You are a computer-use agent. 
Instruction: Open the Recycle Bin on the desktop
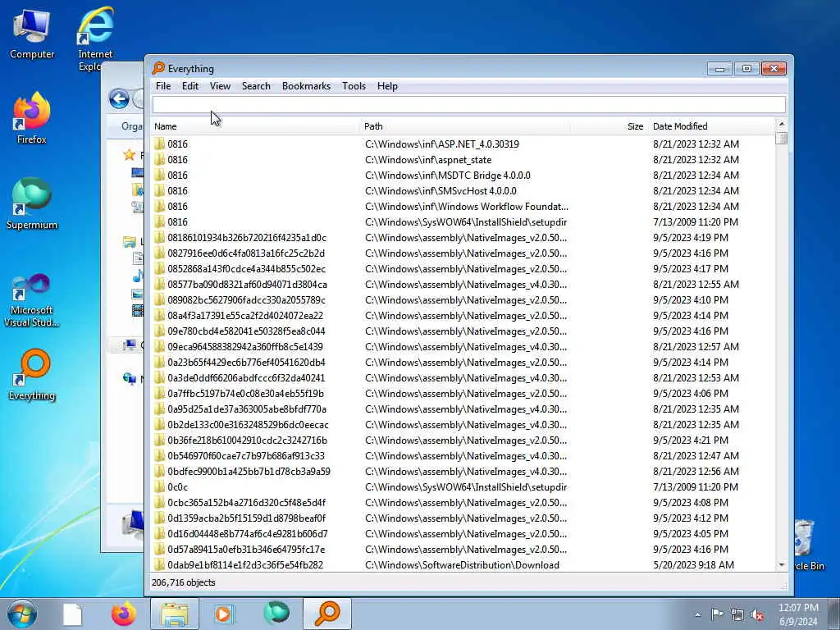807,544
